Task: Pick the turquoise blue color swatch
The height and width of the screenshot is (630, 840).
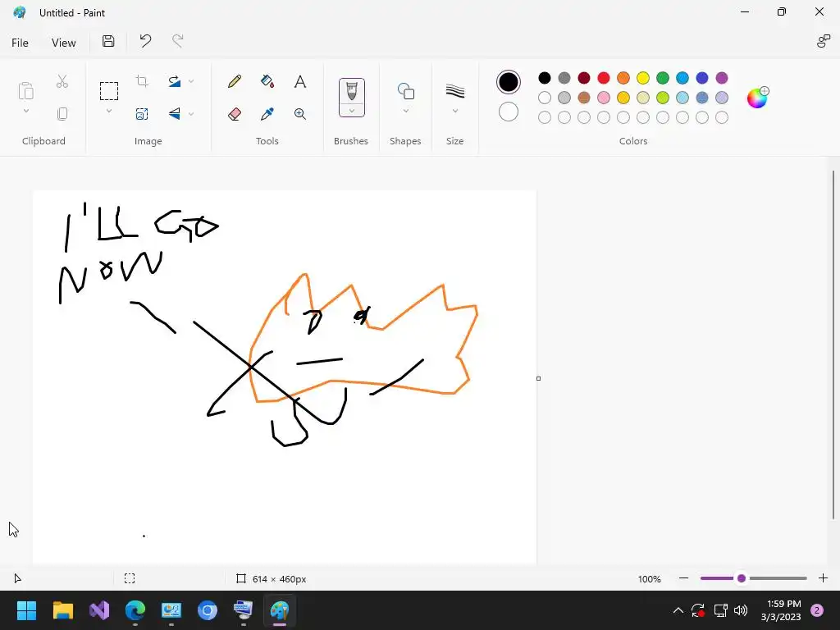Action: click(x=682, y=78)
